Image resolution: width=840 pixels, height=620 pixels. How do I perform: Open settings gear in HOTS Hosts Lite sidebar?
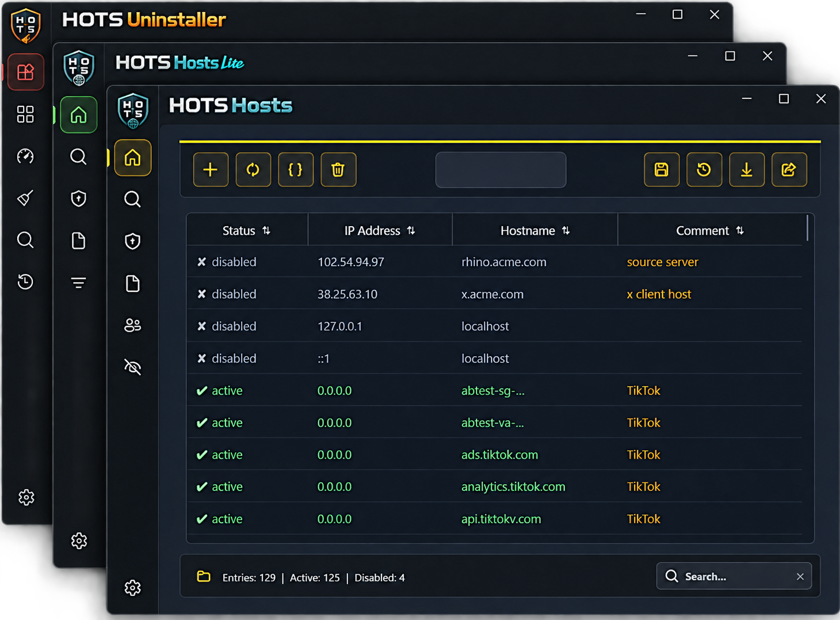79,541
